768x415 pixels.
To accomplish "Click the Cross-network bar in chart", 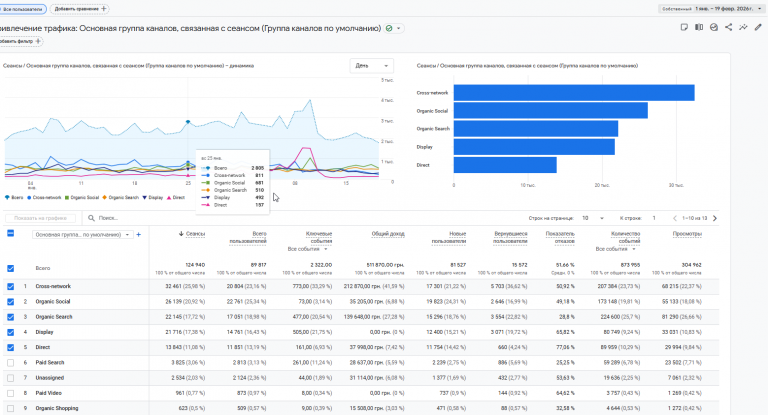I will click(574, 92).
